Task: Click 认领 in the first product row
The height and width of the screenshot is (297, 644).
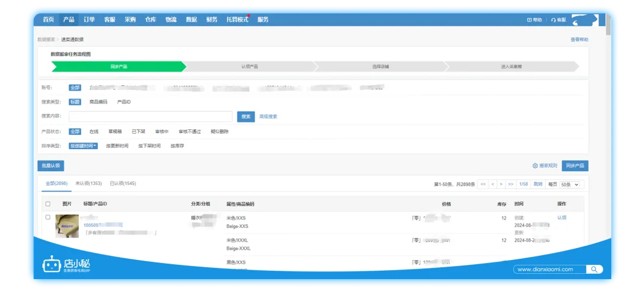Action: pyautogui.click(x=562, y=218)
